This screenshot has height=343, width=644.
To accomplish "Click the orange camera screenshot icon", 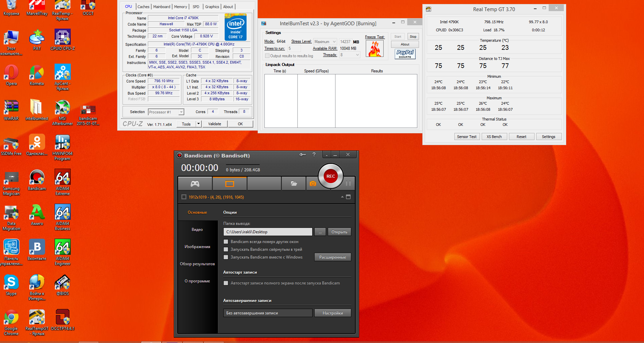I will [x=313, y=184].
